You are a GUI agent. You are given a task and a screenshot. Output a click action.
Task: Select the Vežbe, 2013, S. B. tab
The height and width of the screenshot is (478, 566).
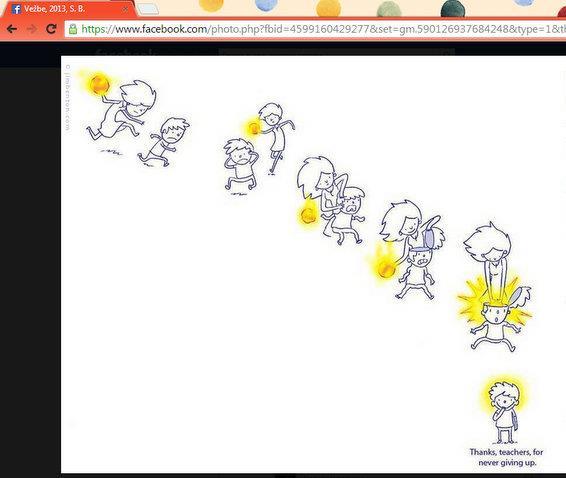[69, 9]
